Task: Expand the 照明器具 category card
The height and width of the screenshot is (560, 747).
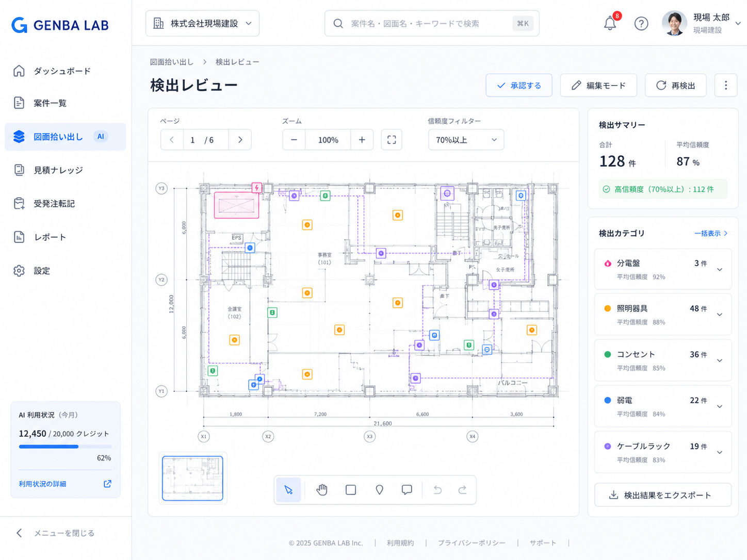Action: coord(663,315)
